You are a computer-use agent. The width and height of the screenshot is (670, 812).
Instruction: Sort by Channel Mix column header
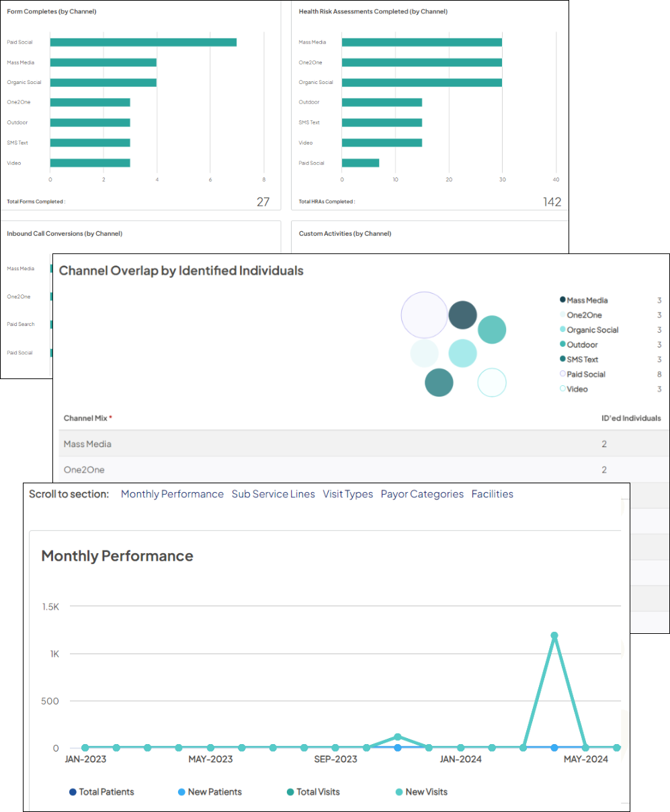pos(87,418)
